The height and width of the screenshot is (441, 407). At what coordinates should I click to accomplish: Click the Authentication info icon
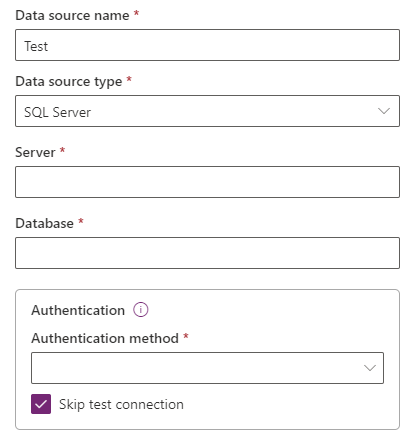pyautogui.click(x=141, y=310)
